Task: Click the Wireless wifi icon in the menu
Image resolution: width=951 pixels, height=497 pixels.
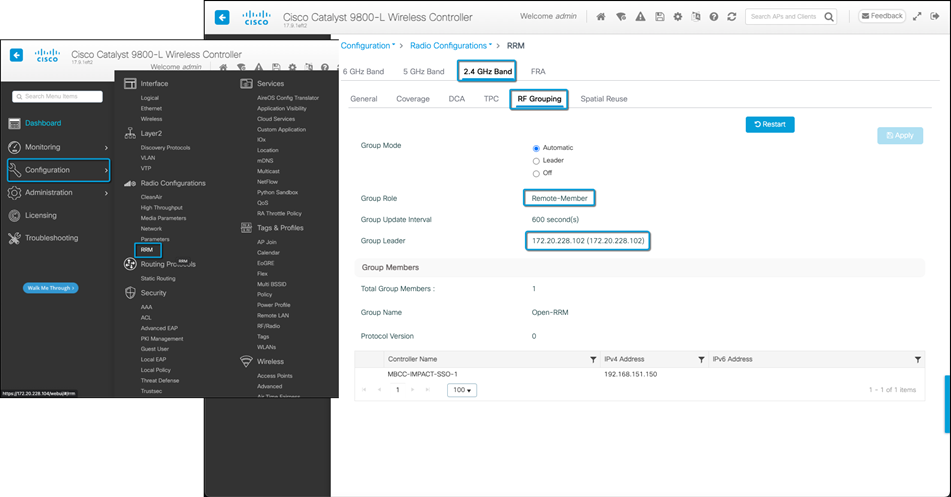Action: tap(246, 362)
